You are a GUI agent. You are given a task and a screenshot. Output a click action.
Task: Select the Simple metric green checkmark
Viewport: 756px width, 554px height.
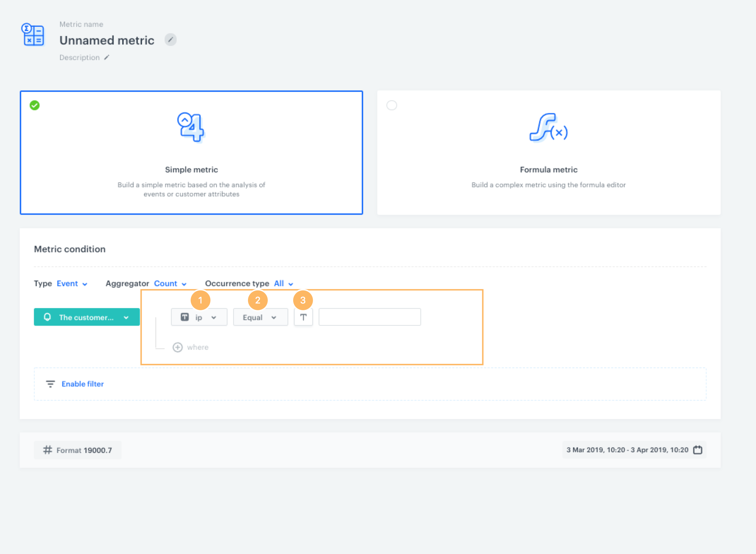coord(35,105)
